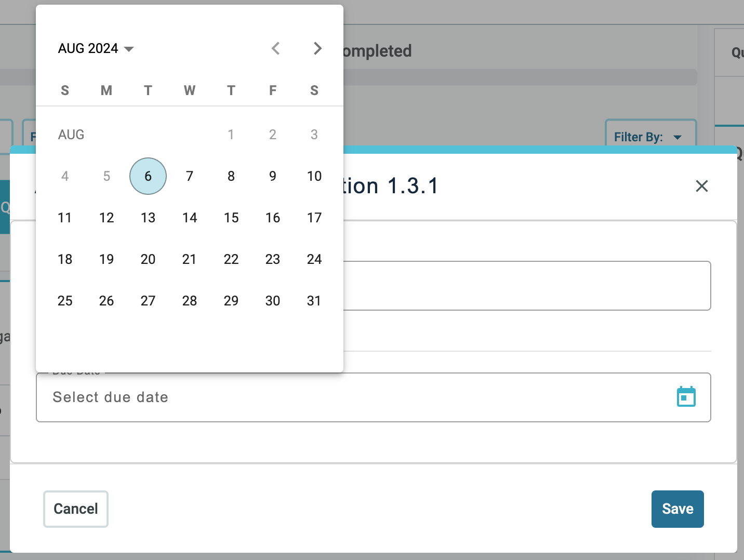Image resolution: width=744 pixels, height=560 pixels.
Task: Select August 15 in the calendar
Action: [x=231, y=218]
